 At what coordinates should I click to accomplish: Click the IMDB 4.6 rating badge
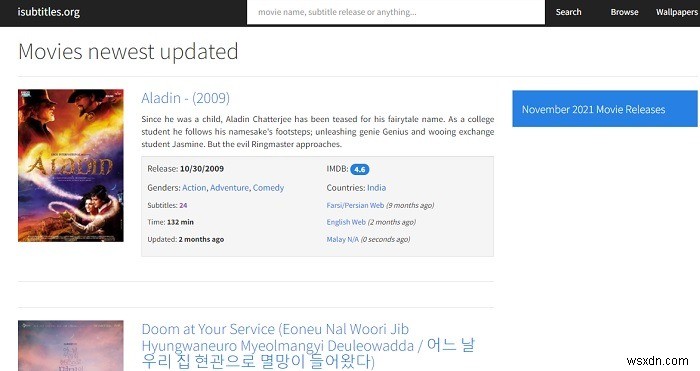(x=359, y=169)
